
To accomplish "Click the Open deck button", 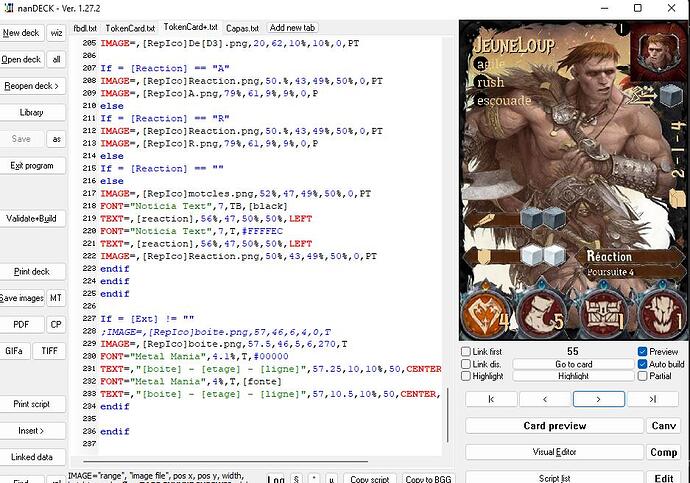I will 21,59.
